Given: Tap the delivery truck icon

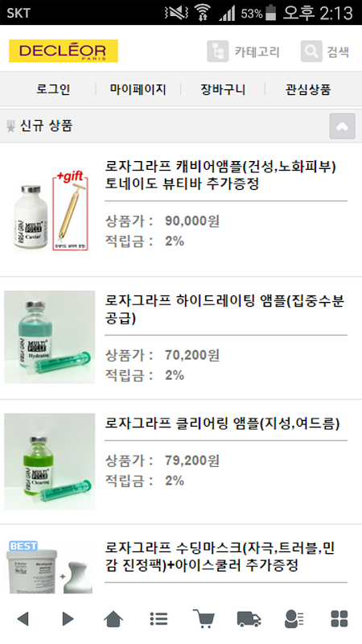Looking at the screenshot, I should coord(249,618).
